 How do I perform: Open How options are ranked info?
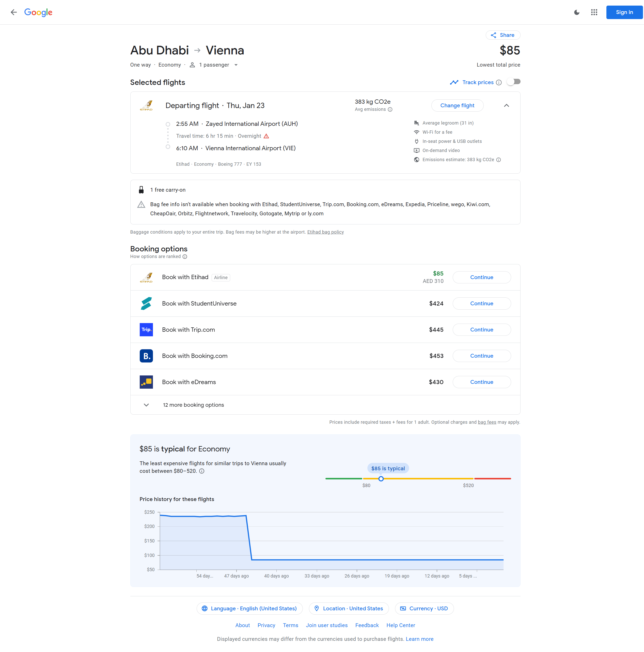click(x=185, y=256)
